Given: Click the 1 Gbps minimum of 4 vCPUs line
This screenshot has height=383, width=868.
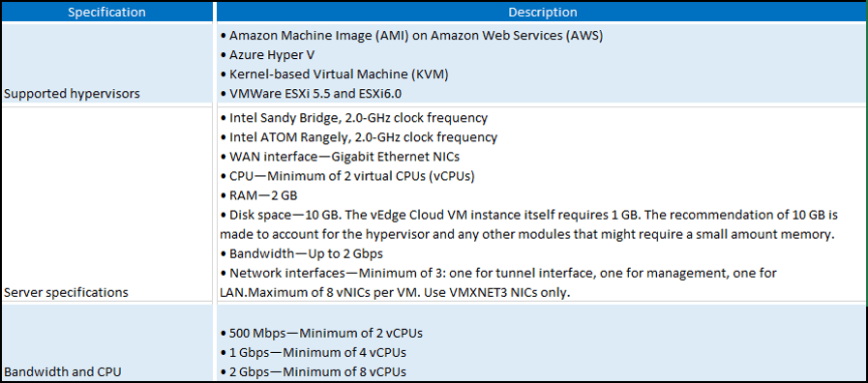Looking at the screenshot, I should [314, 352].
